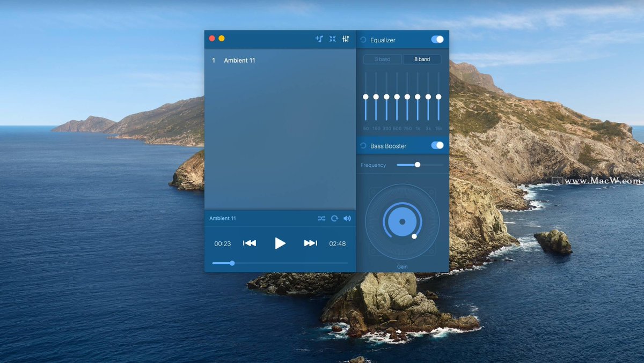Click the 500 Hz equalizer slider
644x363 pixels.
(397, 97)
